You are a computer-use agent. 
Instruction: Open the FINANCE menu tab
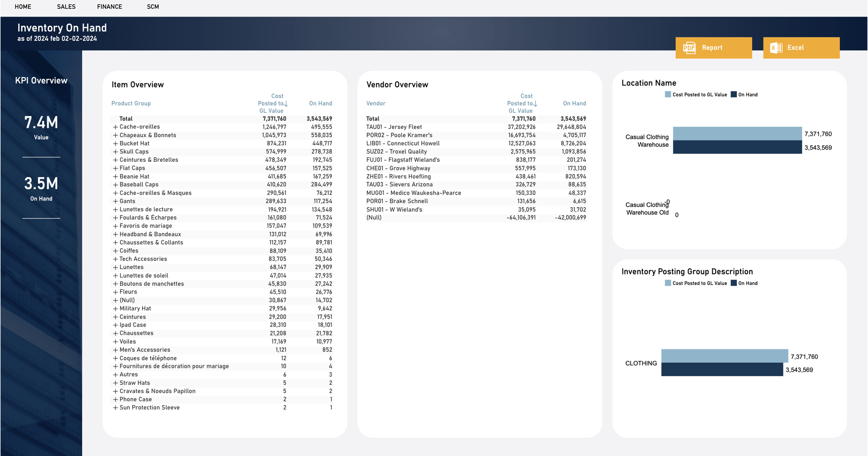coord(109,7)
